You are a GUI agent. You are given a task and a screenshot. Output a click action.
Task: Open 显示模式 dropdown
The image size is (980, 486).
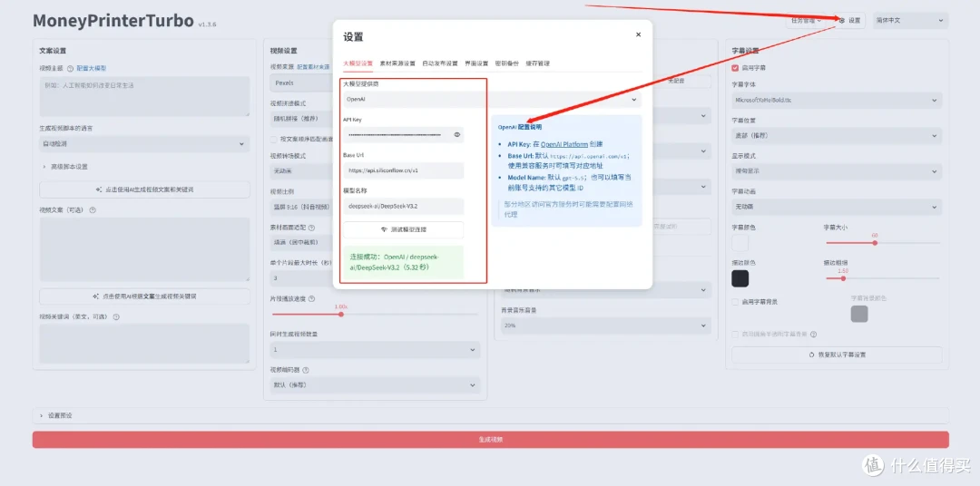[x=837, y=171]
